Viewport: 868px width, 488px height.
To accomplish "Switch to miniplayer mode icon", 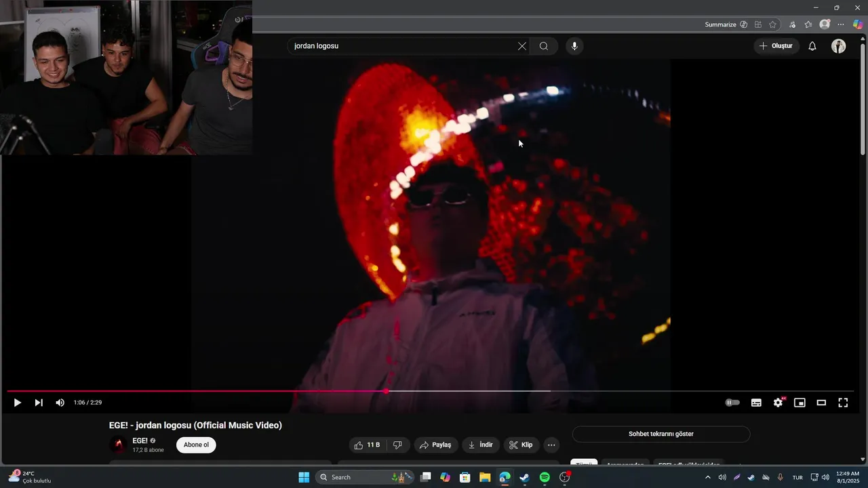I will (800, 403).
